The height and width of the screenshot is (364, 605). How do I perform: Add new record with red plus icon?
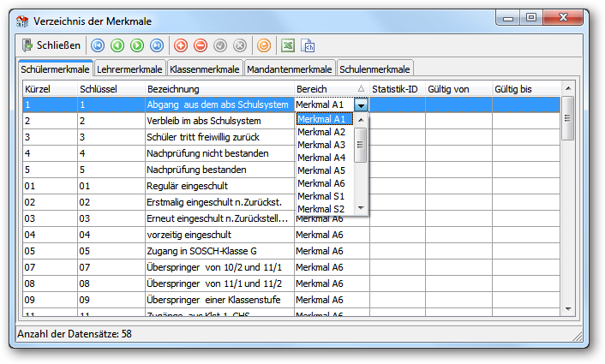[x=181, y=45]
